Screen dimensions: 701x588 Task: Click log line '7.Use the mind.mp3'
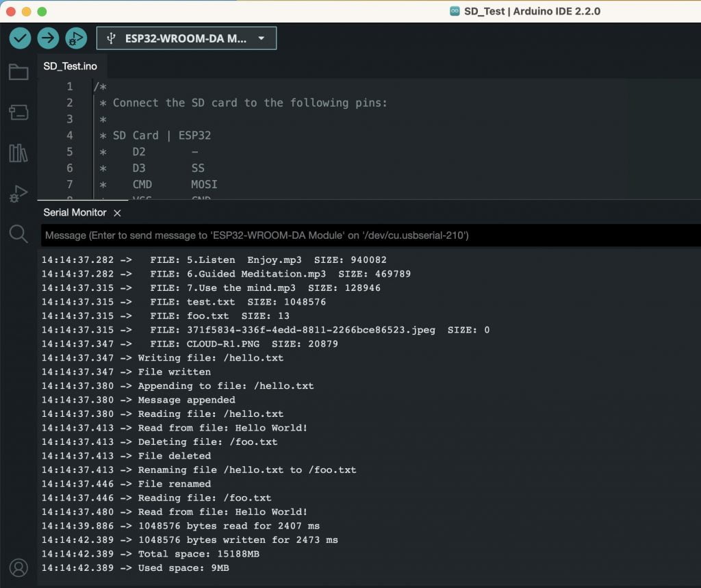click(211, 287)
